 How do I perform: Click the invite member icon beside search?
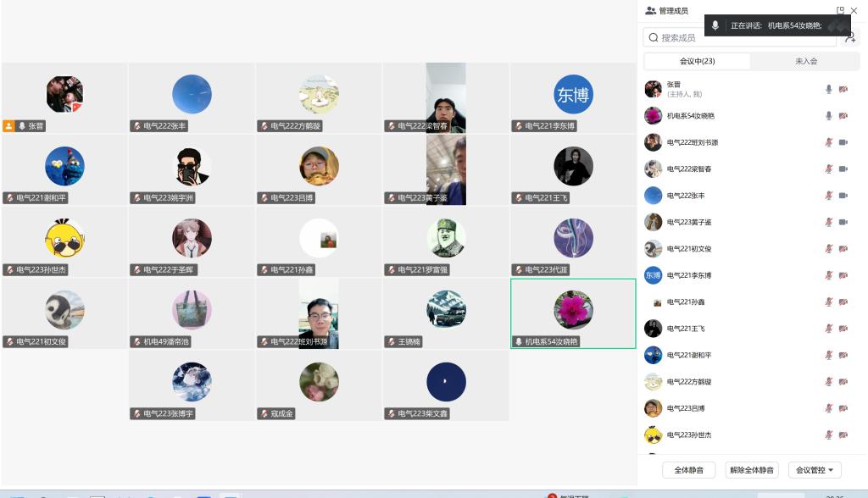point(850,37)
